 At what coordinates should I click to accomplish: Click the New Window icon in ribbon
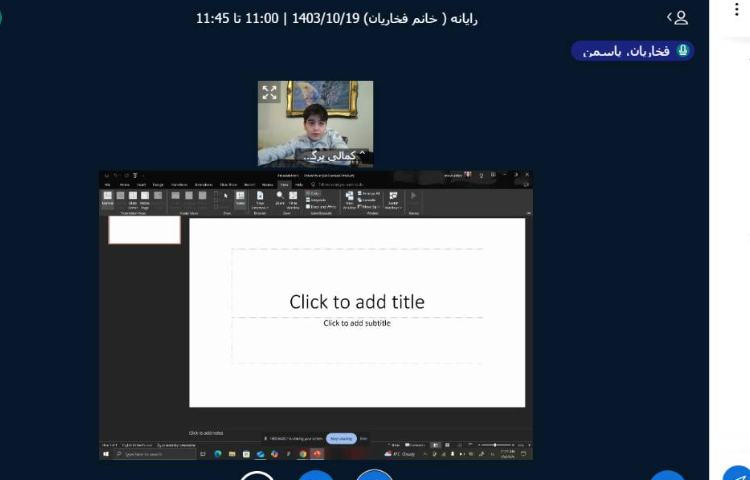pyautogui.click(x=349, y=197)
